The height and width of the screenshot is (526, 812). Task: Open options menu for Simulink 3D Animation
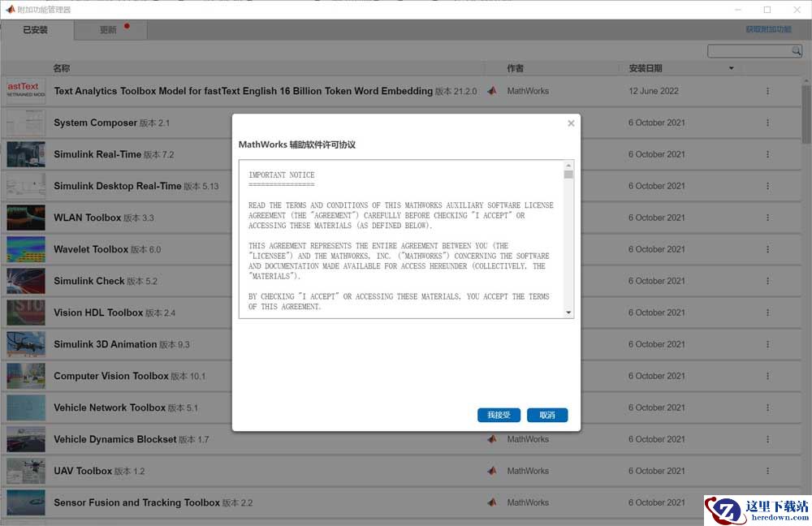coord(767,344)
